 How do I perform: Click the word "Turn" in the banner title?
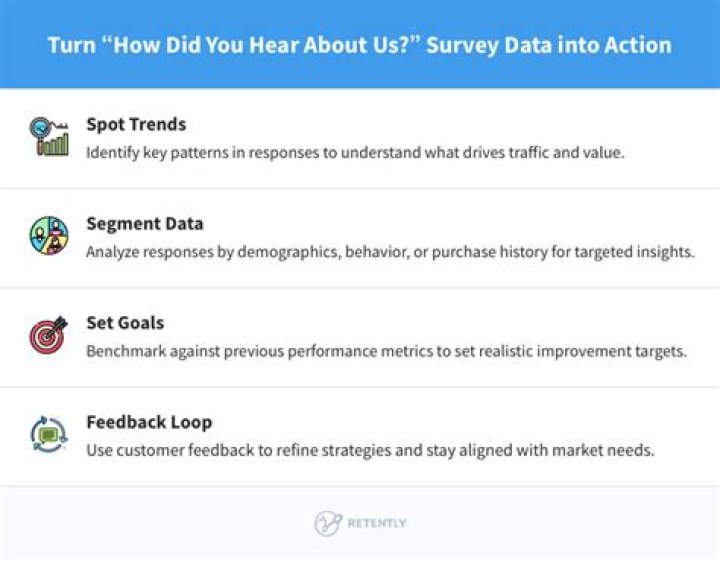[x=71, y=46]
